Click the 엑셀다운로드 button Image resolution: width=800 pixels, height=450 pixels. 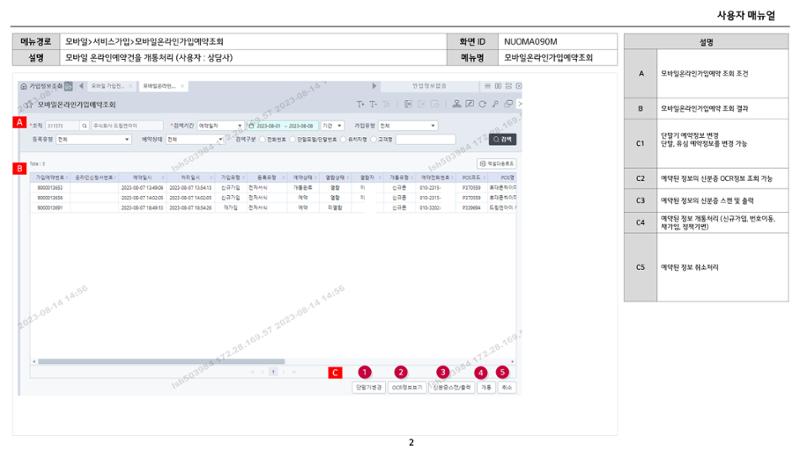pyautogui.click(x=496, y=164)
